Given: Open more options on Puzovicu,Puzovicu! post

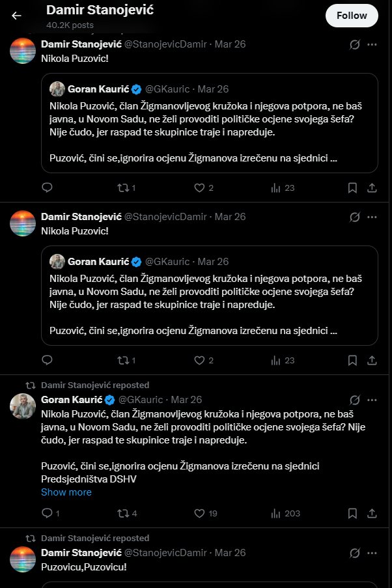Looking at the screenshot, I should tap(372, 553).
